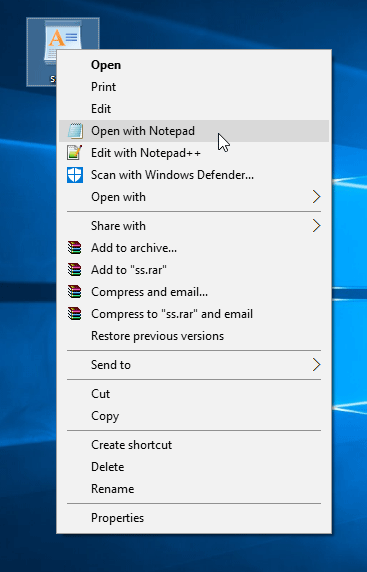
Task: Select Rename in the context menu
Action: pos(194,488)
